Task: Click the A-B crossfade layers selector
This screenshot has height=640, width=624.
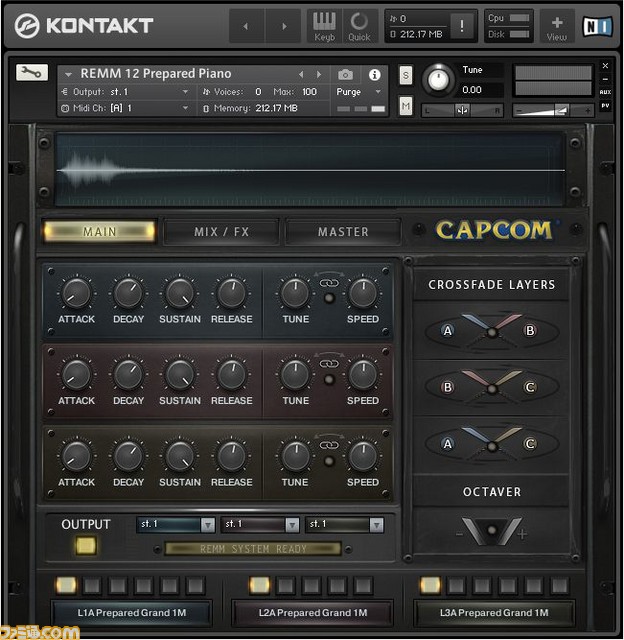Action: [491, 331]
